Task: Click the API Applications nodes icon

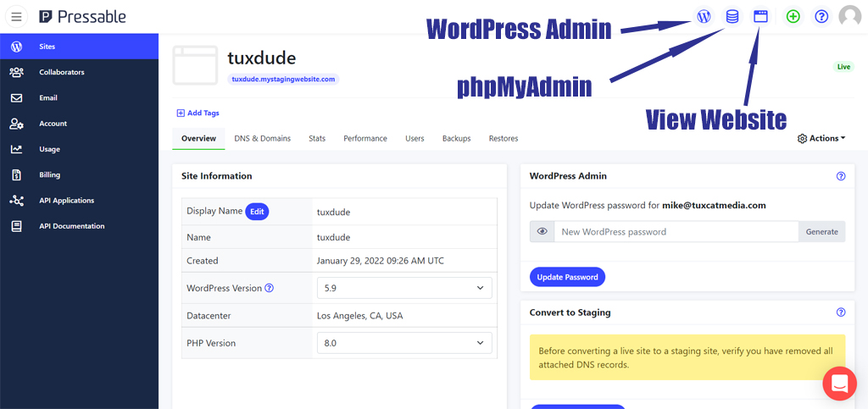Action: point(17,201)
